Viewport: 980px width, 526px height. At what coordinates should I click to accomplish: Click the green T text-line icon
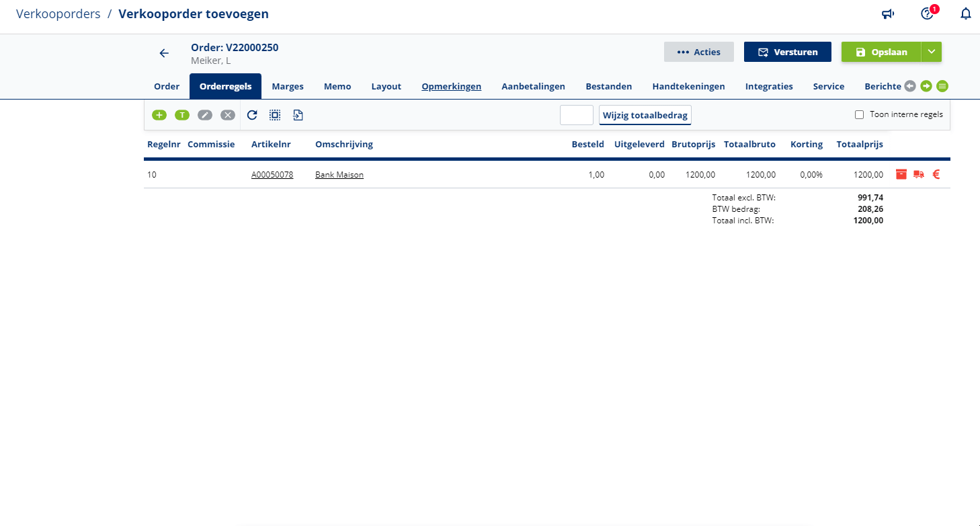click(x=182, y=115)
